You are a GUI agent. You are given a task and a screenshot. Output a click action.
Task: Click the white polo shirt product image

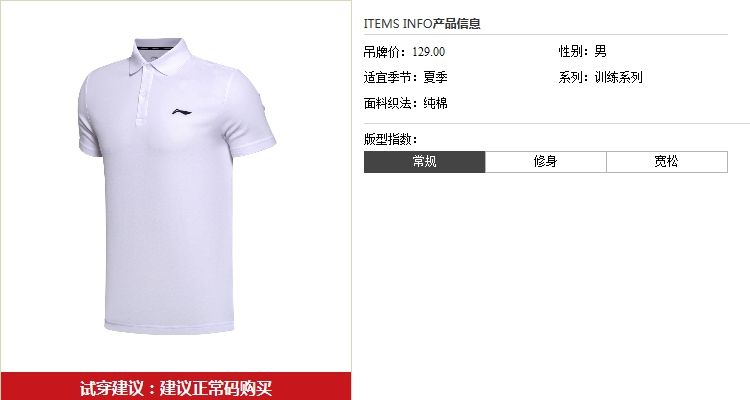(x=177, y=186)
